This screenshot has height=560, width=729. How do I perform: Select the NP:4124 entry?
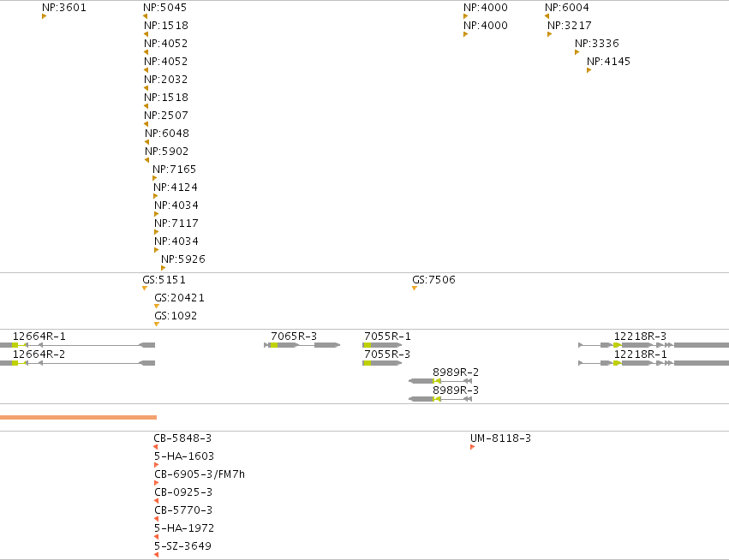pos(176,188)
